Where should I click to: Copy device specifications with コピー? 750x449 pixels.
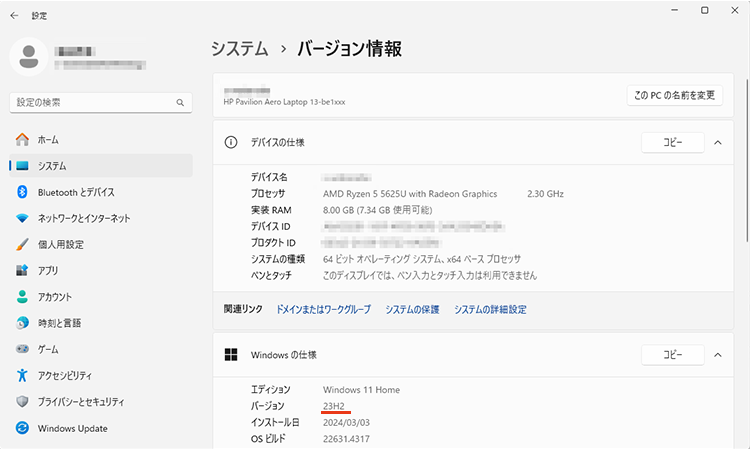coord(673,142)
